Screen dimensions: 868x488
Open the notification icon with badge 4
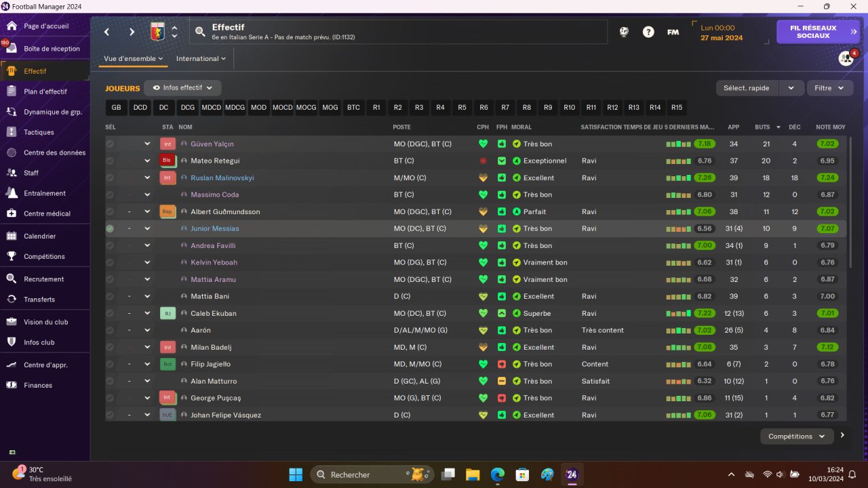point(846,58)
